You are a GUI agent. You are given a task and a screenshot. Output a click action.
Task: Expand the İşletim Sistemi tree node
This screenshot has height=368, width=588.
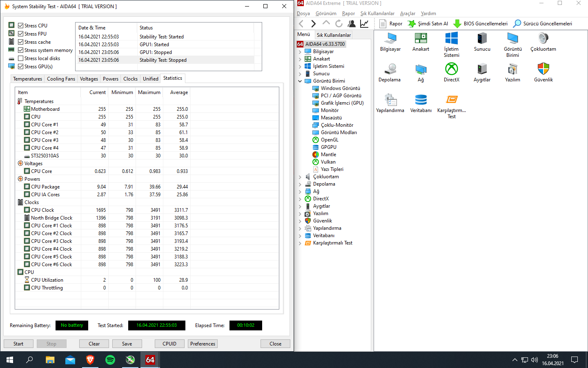(x=300, y=66)
